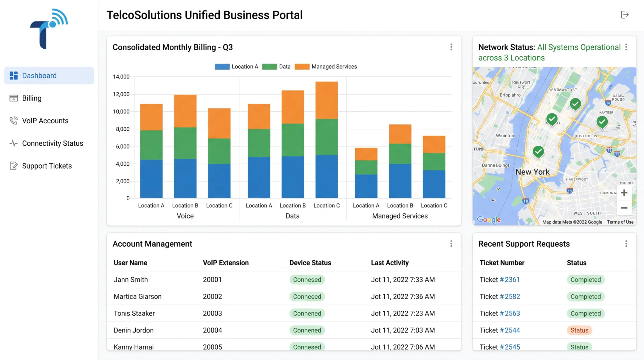Open the Google logo link on map

coord(489,220)
